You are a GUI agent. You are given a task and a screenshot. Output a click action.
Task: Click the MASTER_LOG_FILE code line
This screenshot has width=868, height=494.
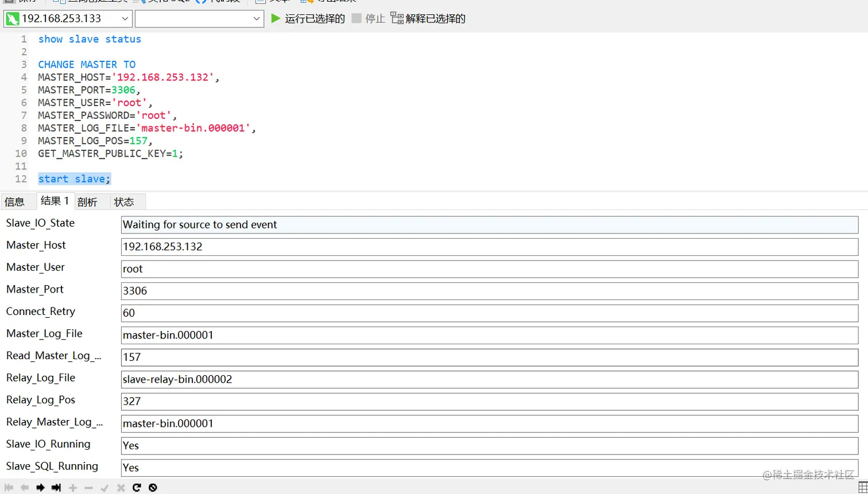pyautogui.click(x=147, y=128)
